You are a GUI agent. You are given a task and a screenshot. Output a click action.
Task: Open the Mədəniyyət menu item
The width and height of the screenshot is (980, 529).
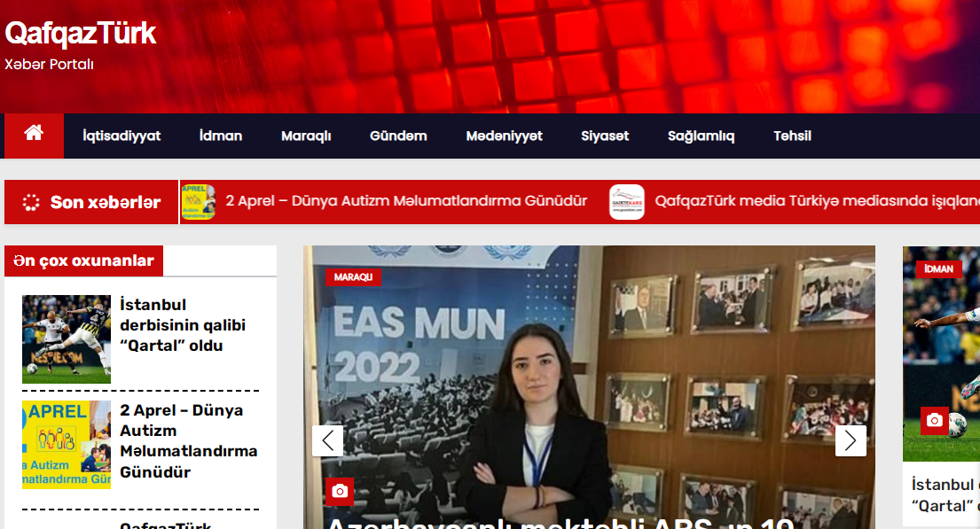[x=504, y=136]
